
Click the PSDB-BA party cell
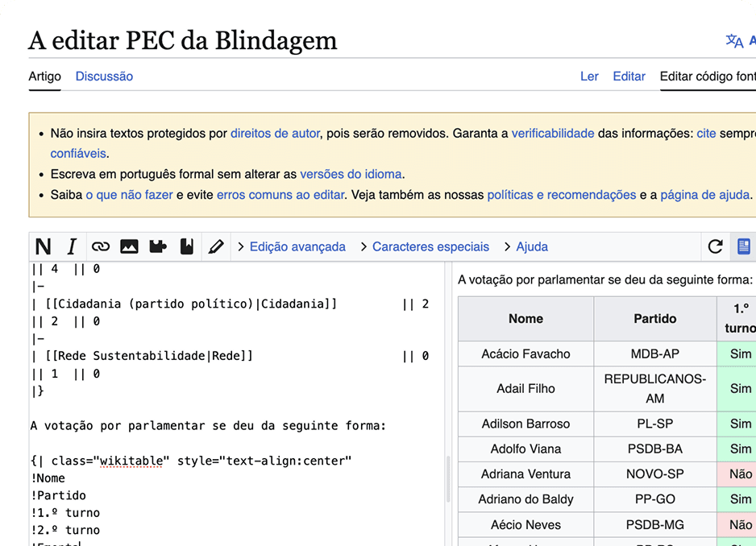[654, 449]
